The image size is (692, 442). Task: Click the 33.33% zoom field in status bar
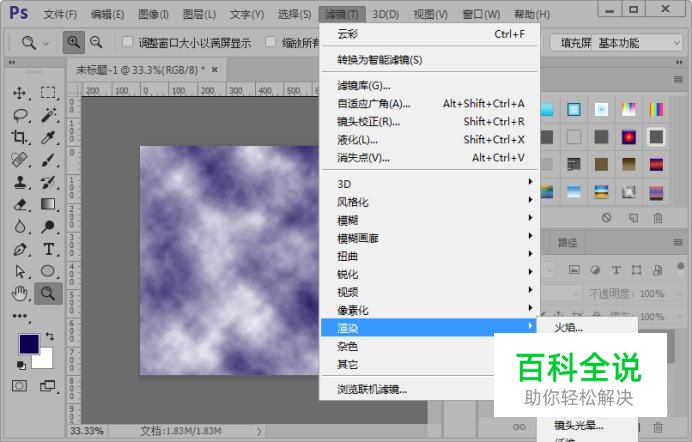pyautogui.click(x=86, y=431)
